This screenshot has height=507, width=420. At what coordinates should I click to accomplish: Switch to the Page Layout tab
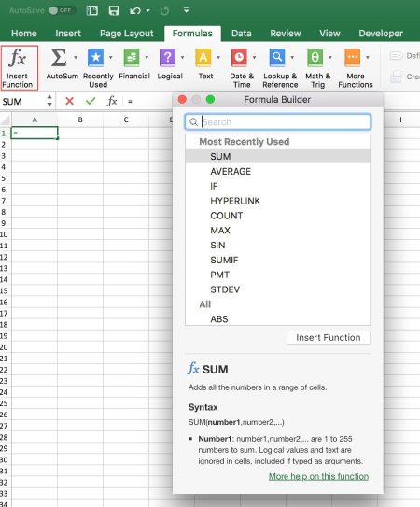(x=126, y=34)
